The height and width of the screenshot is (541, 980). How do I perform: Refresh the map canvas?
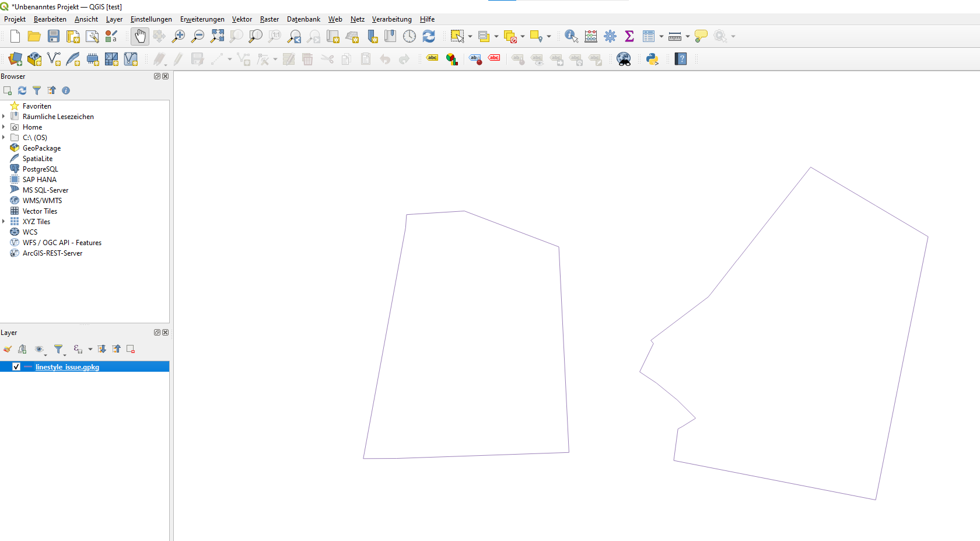429,36
